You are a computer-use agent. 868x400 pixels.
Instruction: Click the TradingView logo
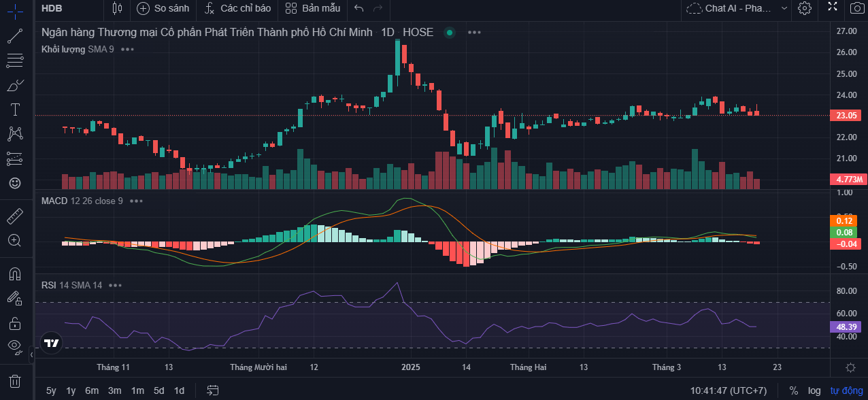51,343
